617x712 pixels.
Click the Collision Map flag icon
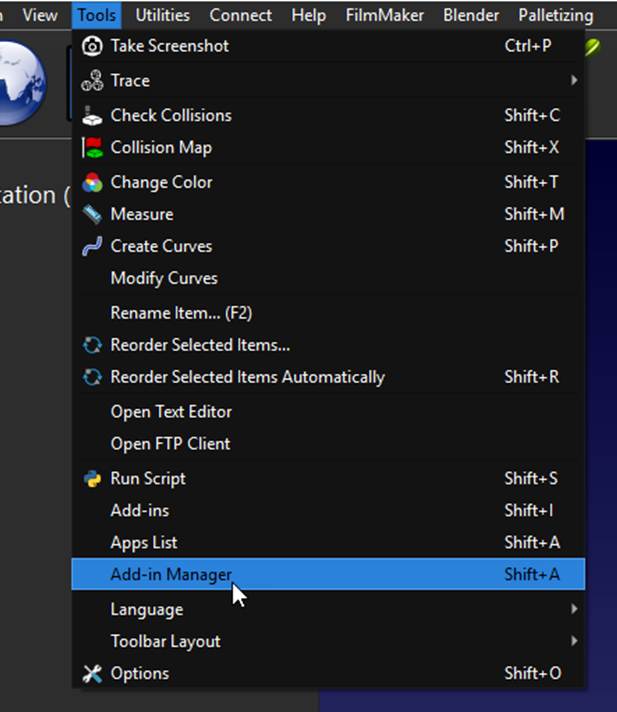(92, 148)
